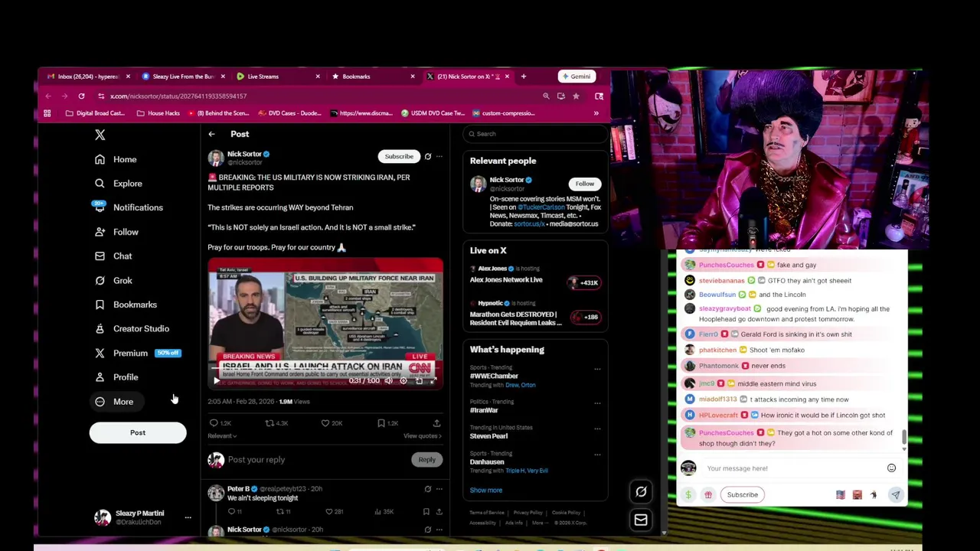
Task: Open Marathon Gets DESTROYED live stream
Action: (534, 314)
